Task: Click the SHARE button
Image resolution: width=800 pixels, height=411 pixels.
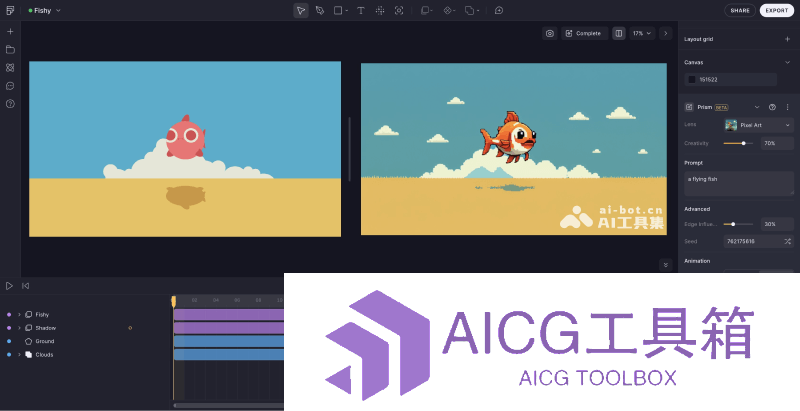Action: click(x=740, y=10)
